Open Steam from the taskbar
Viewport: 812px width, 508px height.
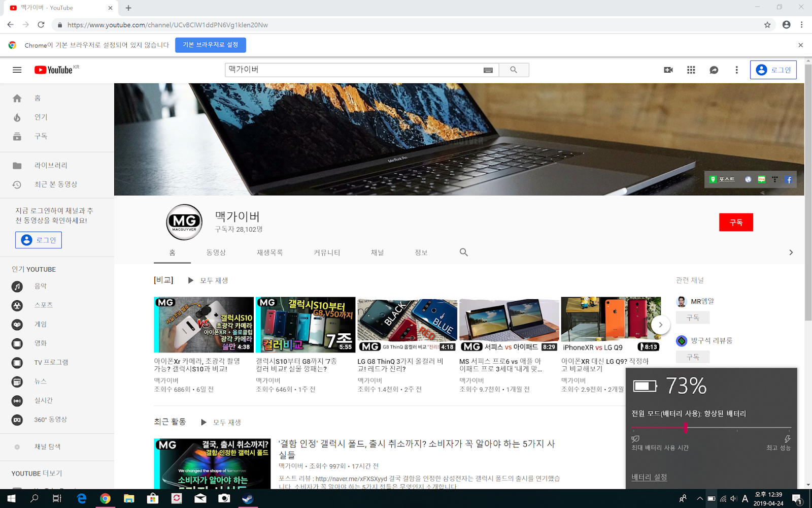[248, 498]
